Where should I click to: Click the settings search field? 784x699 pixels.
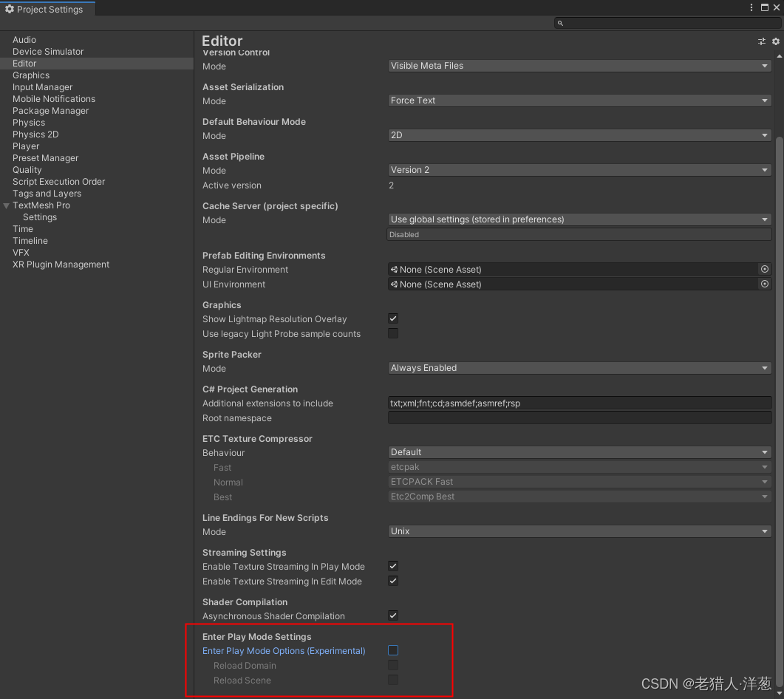[x=667, y=23]
